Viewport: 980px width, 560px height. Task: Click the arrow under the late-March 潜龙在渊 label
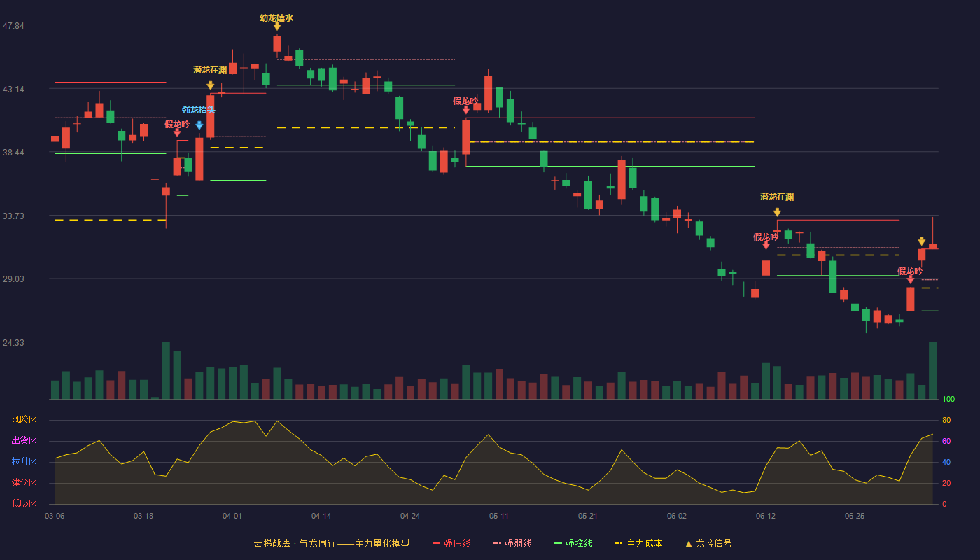[x=211, y=85]
